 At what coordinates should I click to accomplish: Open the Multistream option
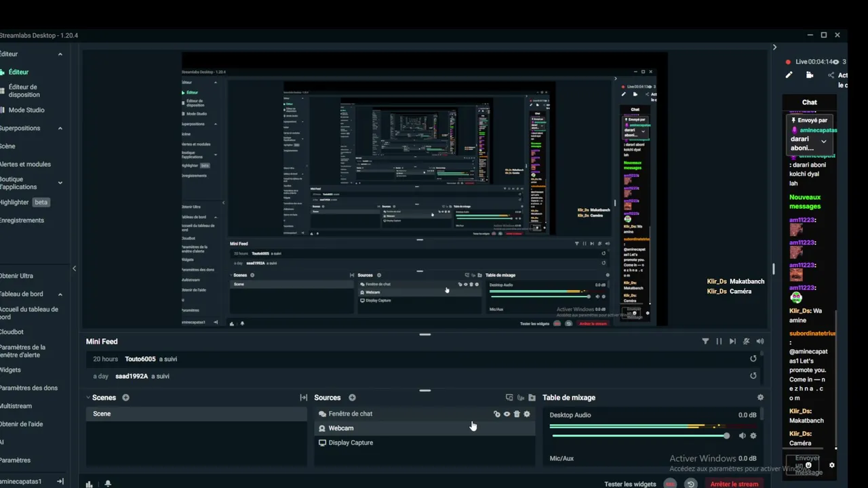(16, 406)
